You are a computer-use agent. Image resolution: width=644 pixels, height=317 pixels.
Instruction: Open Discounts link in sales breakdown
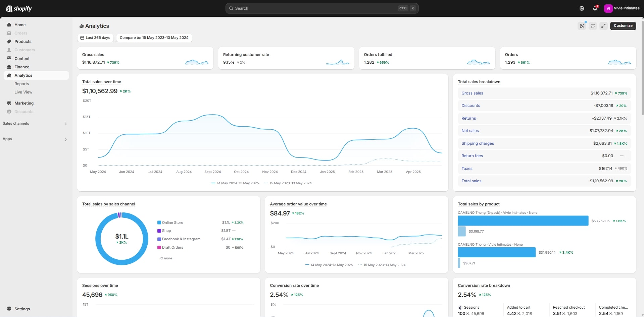pyautogui.click(x=470, y=106)
